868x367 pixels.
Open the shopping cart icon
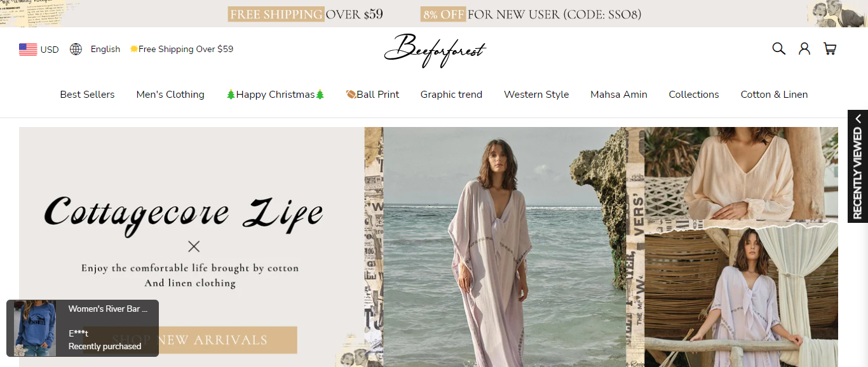829,49
